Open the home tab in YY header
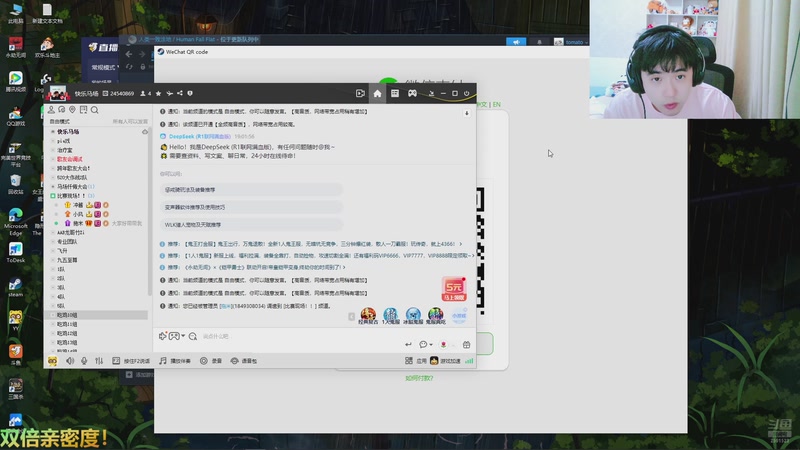Viewport: 800px width, 450px height. [x=377, y=93]
